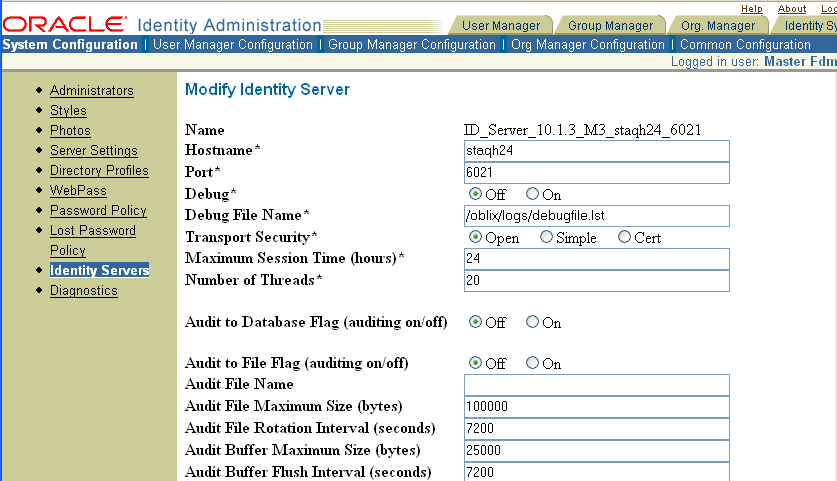Click the Hostname input field
This screenshot has height=481, width=837.
coord(596,151)
